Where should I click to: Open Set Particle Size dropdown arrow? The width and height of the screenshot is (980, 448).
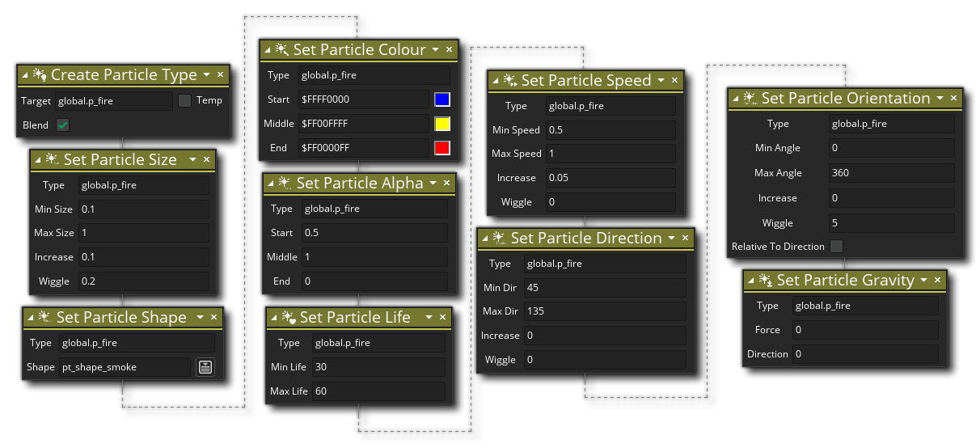coord(192,160)
